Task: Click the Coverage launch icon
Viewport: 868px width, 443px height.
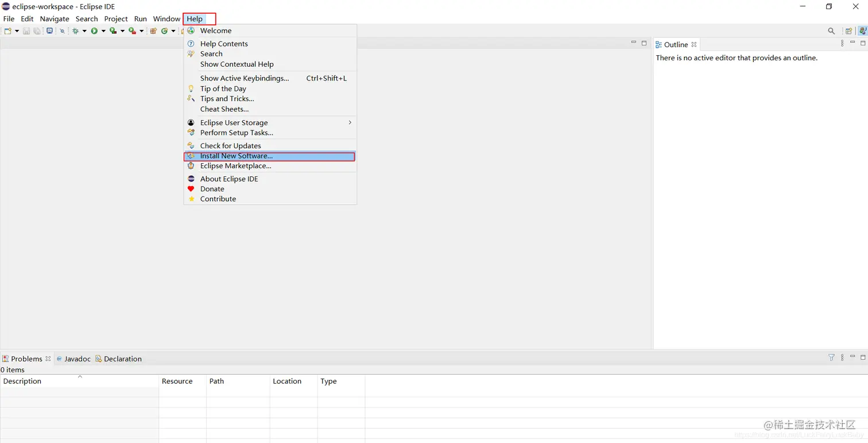Action: tap(113, 31)
